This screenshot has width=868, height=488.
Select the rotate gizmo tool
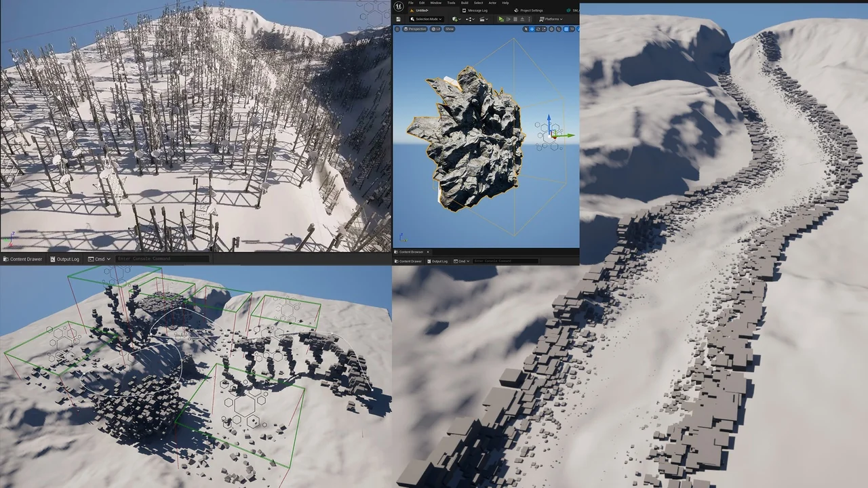tap(538, 29)
